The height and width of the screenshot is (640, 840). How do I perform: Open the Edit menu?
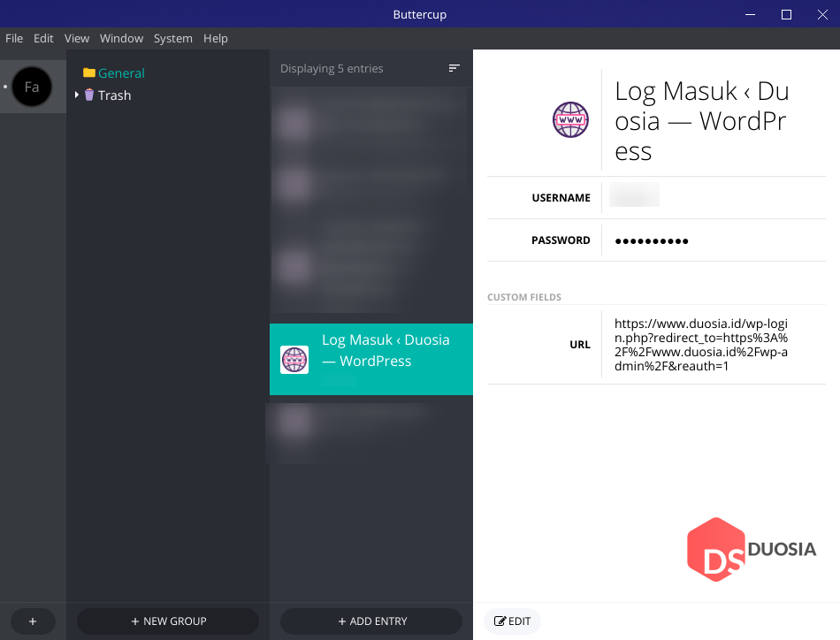pos(43,39)
